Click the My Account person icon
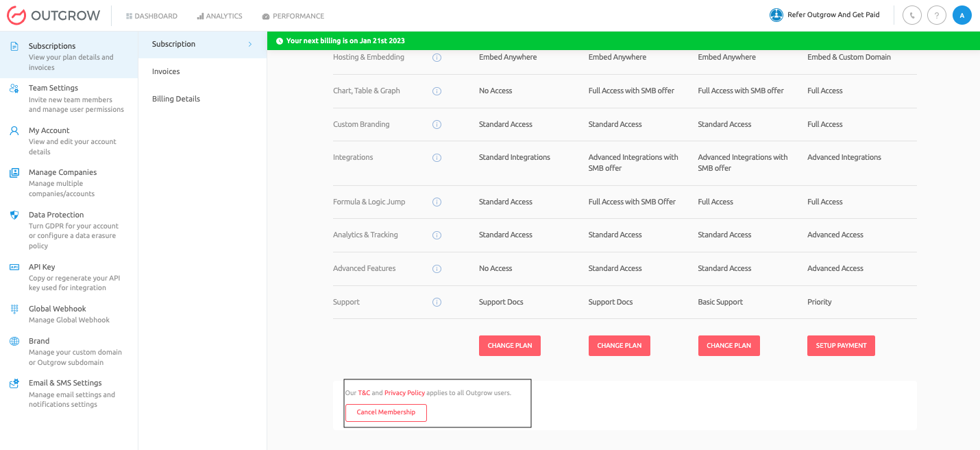Image resolution: width=980 pixels, height=450 pixels. (x=14, y=130)
